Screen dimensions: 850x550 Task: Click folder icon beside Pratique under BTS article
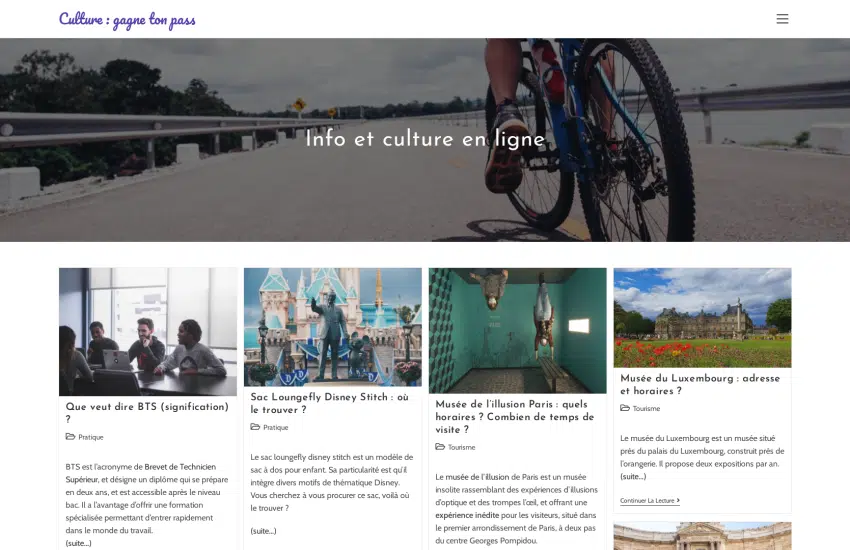70,437
